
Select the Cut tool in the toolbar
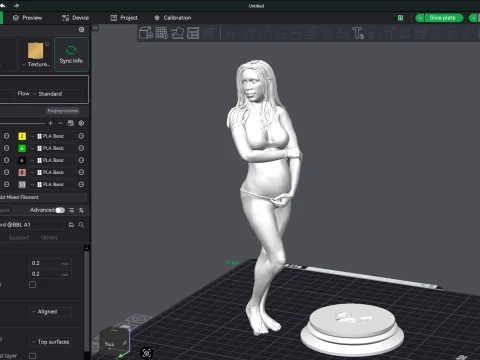tap(295, 33)
